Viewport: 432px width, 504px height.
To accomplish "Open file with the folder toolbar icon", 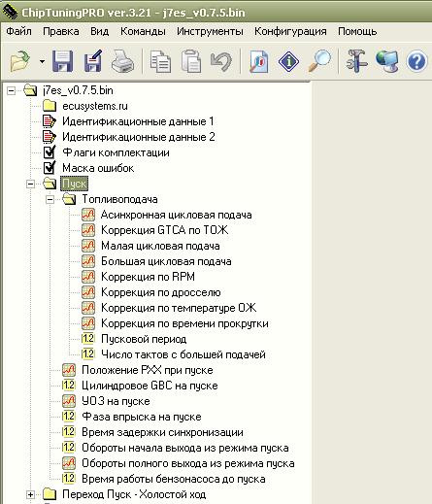I will point(20,60).
